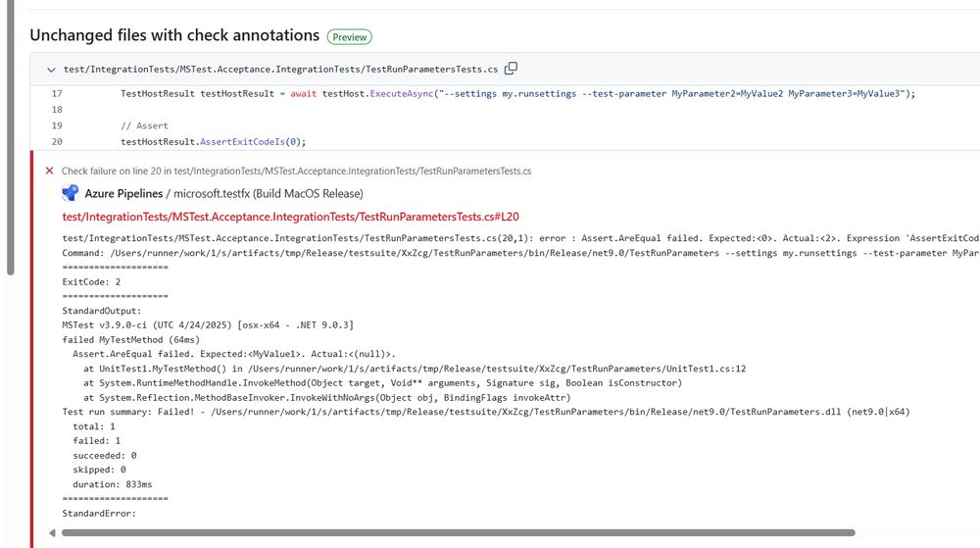This screenshot has height=548, width=980.
Task: Select line number 18
Action: (x=57, y=110)
